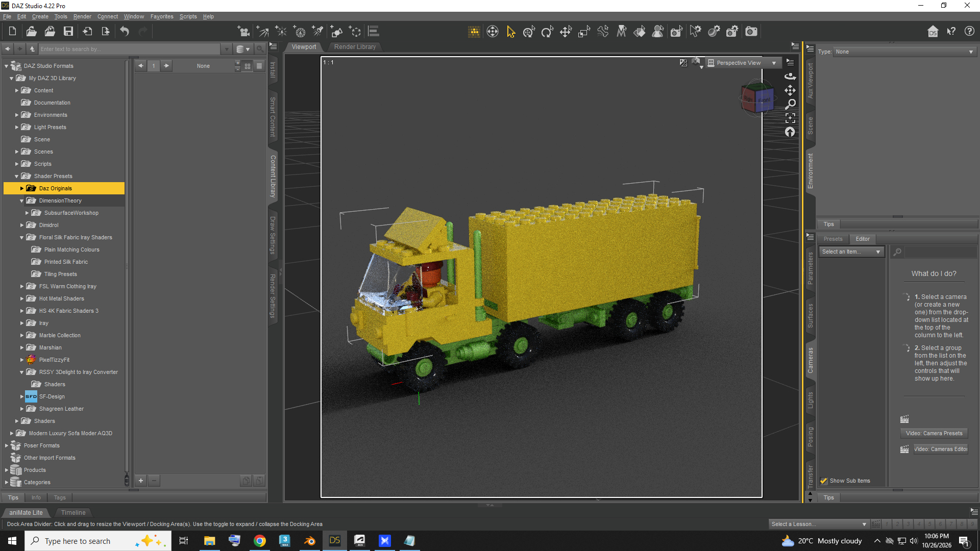Click the New Scene file icon
This screenshot has height=551, width=980.
point(12,32)
